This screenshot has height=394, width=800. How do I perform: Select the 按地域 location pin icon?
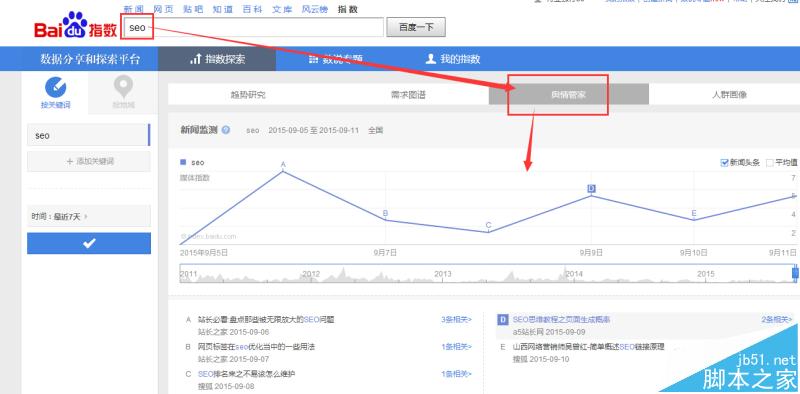click(x=123, y=87)
